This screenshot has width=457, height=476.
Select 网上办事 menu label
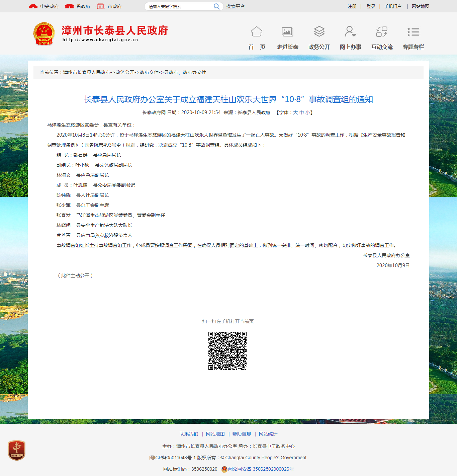click(x=350, y=47)
